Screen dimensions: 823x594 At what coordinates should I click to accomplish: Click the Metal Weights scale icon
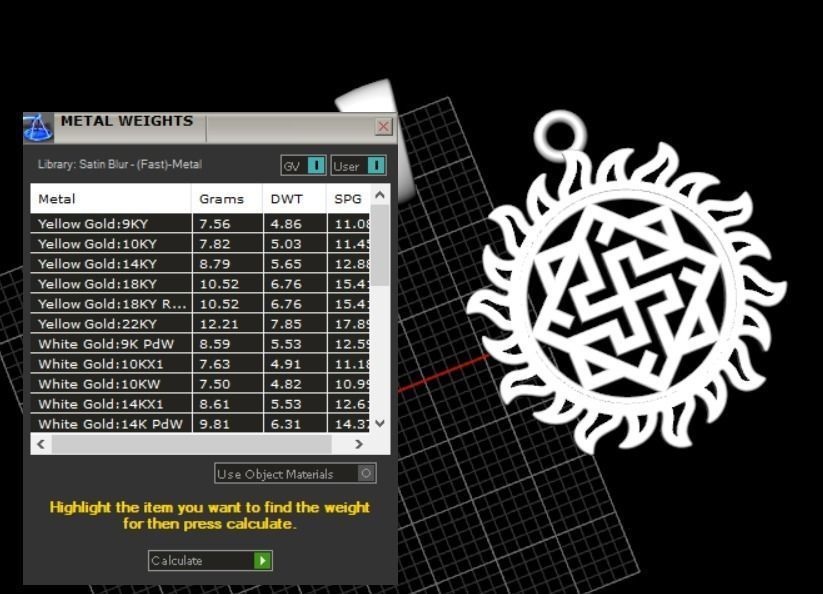pyautogui.click(x=38, y=128)
